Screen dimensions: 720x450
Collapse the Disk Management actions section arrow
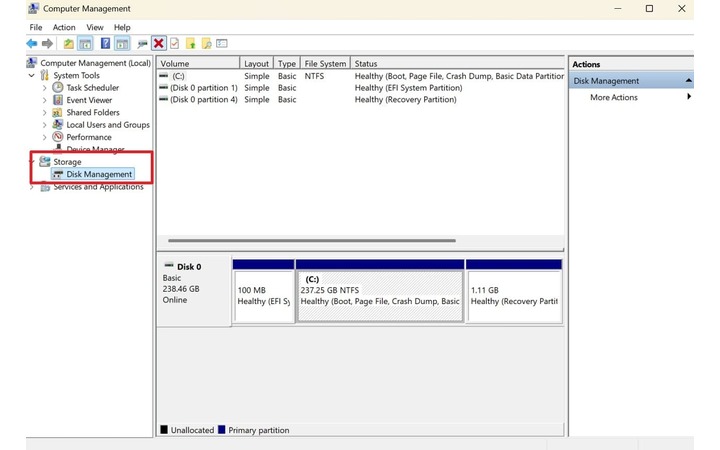(688, 80)
